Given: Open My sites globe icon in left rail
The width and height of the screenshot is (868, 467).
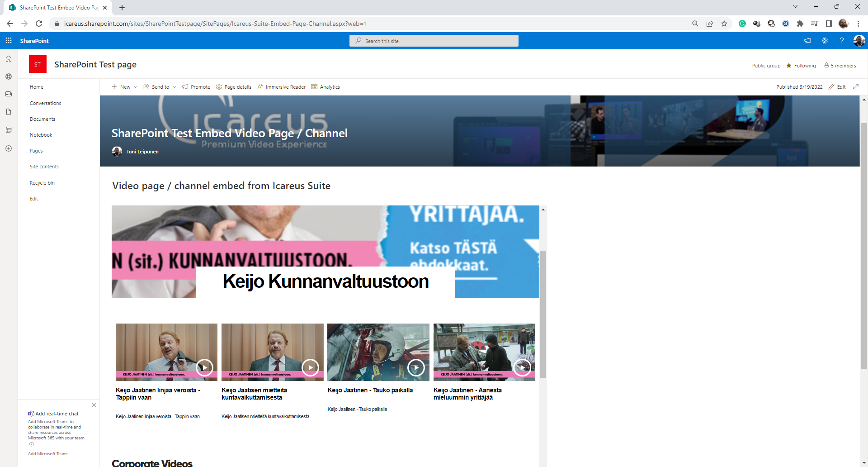Looking at the screenshot, I should [x=9, y=76].
